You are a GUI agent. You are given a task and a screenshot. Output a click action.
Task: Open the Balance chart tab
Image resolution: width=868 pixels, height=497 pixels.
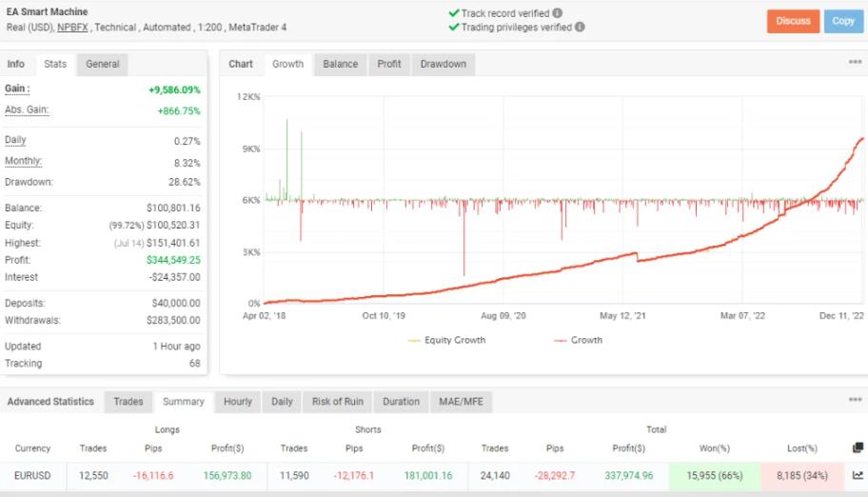tap(340, 64)
